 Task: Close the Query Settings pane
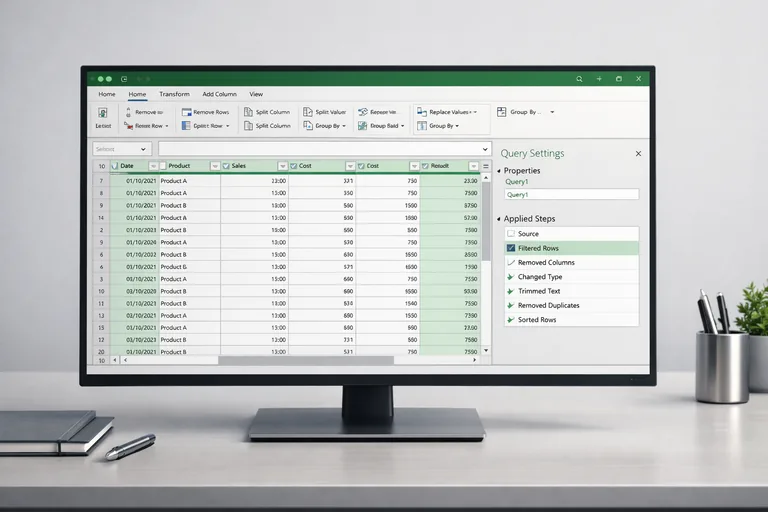[638, 153]
